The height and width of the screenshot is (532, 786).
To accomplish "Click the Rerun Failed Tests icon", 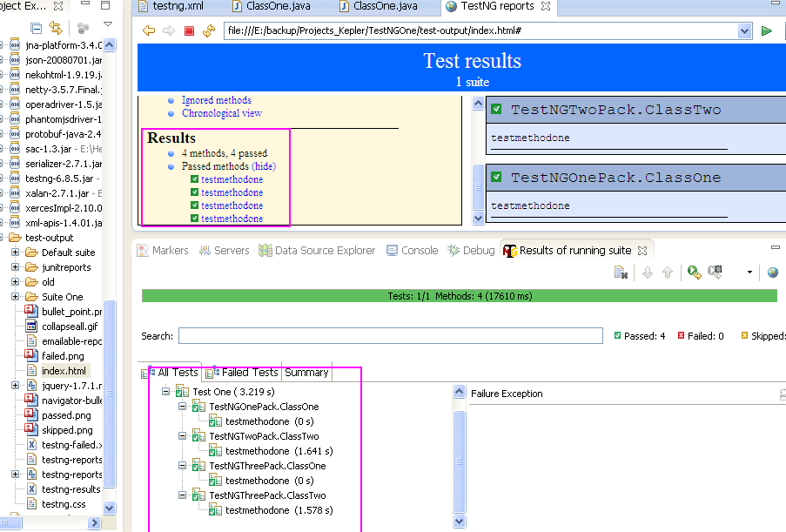I will coord(715,272).
